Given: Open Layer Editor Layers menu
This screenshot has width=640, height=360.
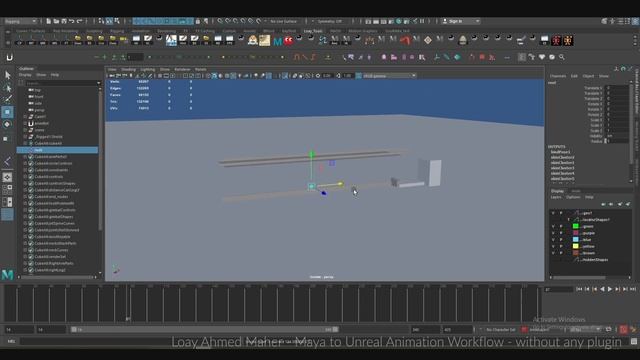Looking at the screenshot, I should (x=556, y=197).
